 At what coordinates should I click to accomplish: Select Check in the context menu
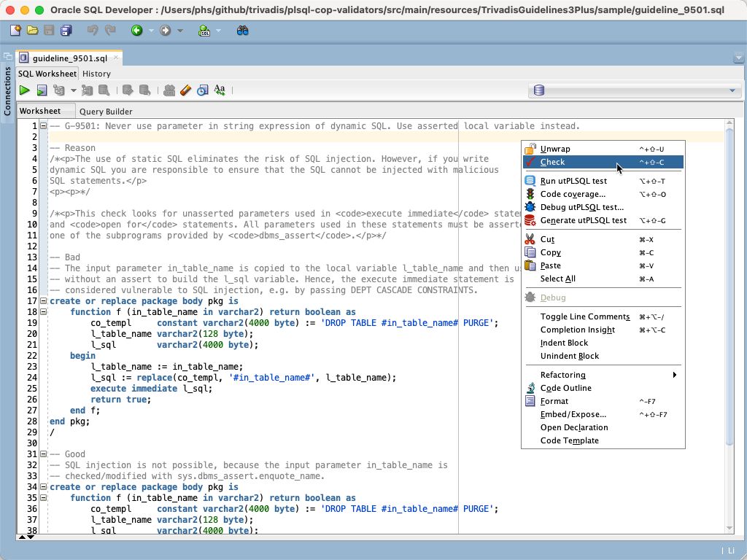(x=603, y=162)
